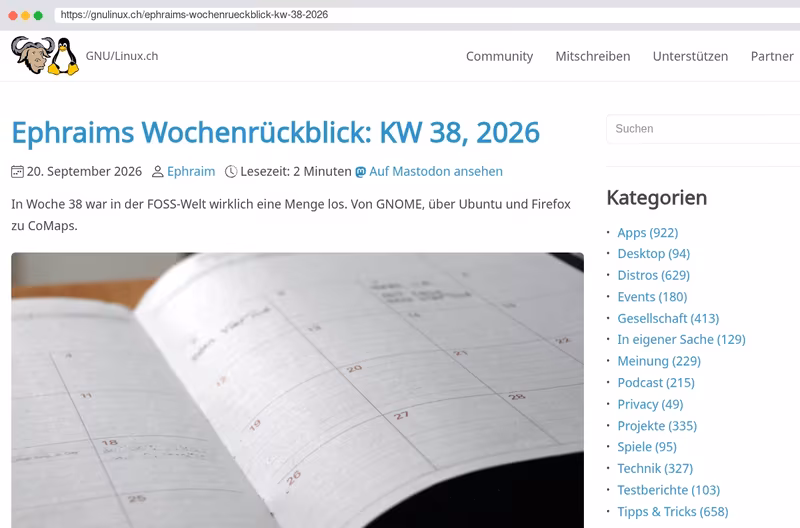Click the GNU/Linux.ch site title

tap(122, 56)
